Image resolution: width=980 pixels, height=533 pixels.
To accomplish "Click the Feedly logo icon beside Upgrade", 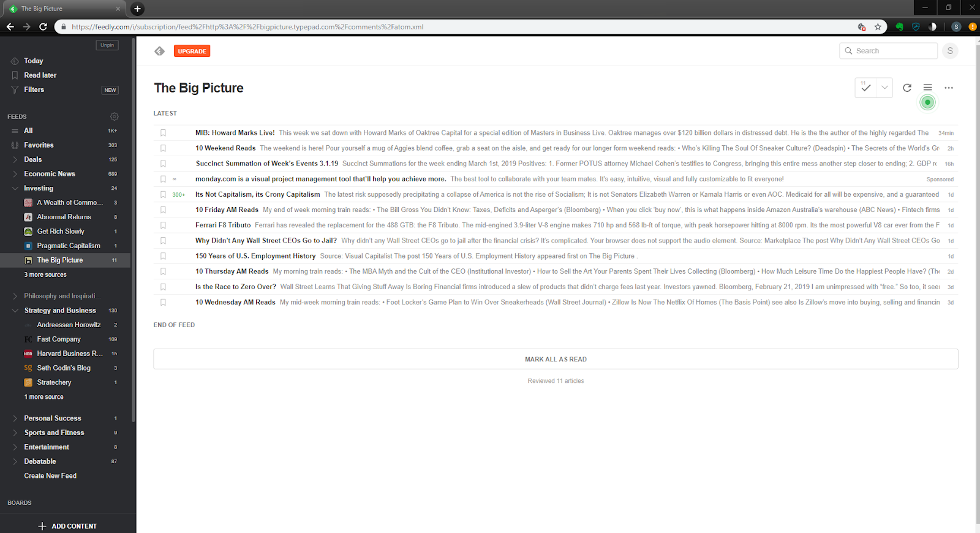I will point(159,51).
